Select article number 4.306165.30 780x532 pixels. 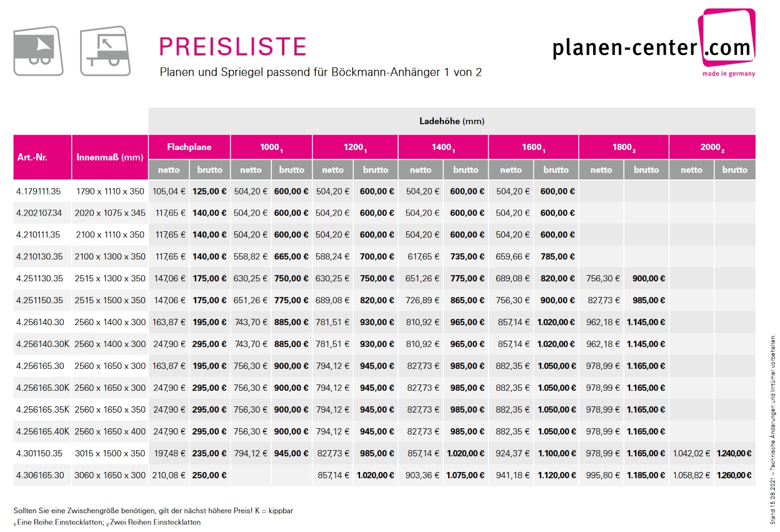pyautogui.click(x=39, y=475)
